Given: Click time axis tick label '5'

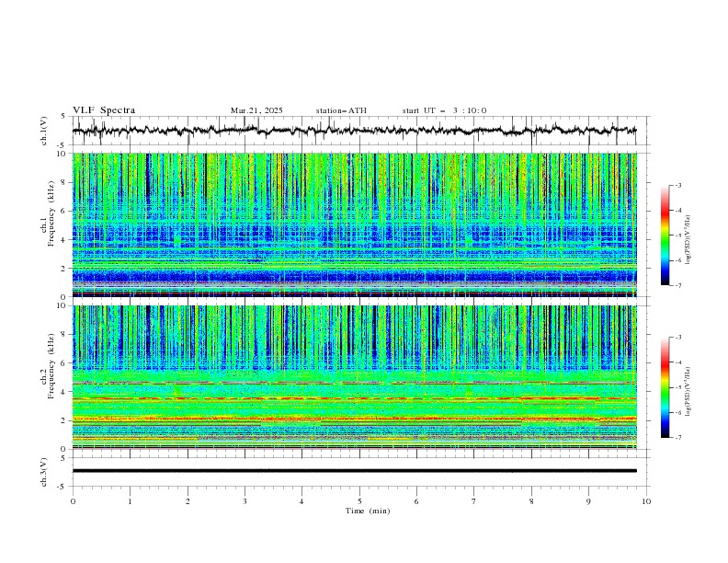Looking at the screenshot, I should point(359,501).
